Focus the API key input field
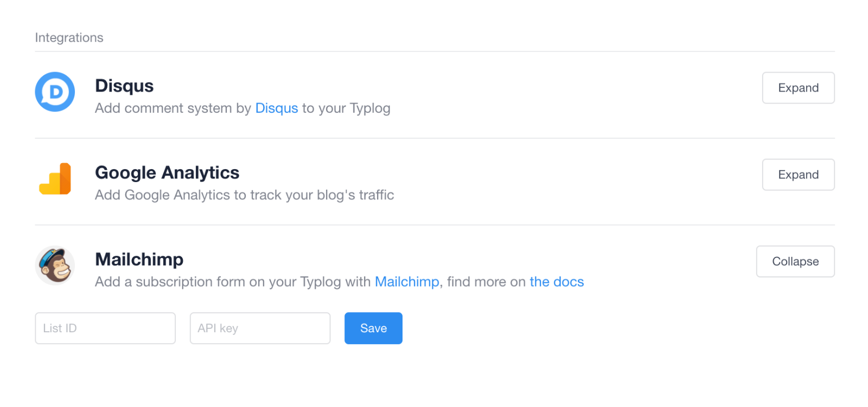 (x=260, y=328)
